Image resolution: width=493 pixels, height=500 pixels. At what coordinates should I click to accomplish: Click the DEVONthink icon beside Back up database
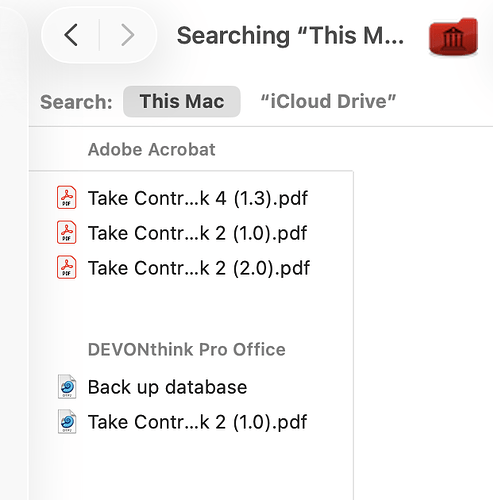tap(67, 387)
